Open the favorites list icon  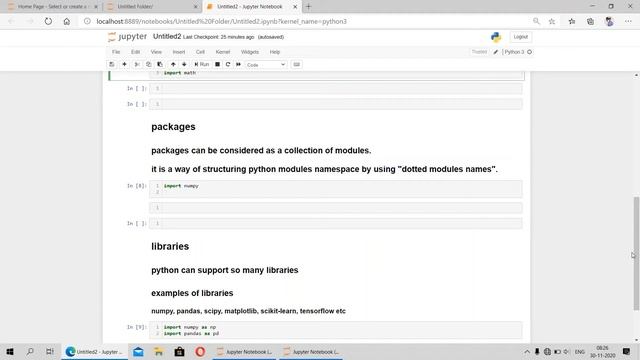[572, 21]
